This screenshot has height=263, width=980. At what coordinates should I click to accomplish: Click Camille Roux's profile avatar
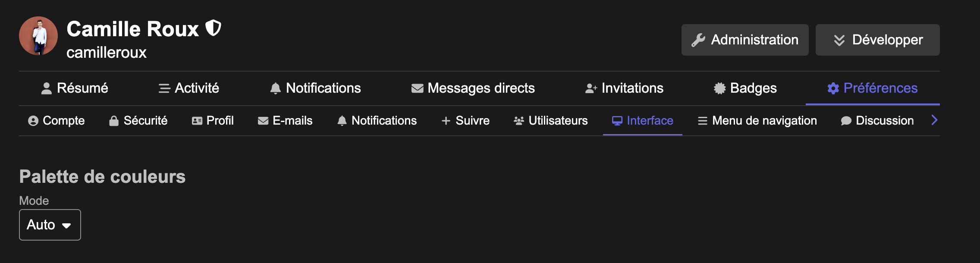(x=38, y=36)
